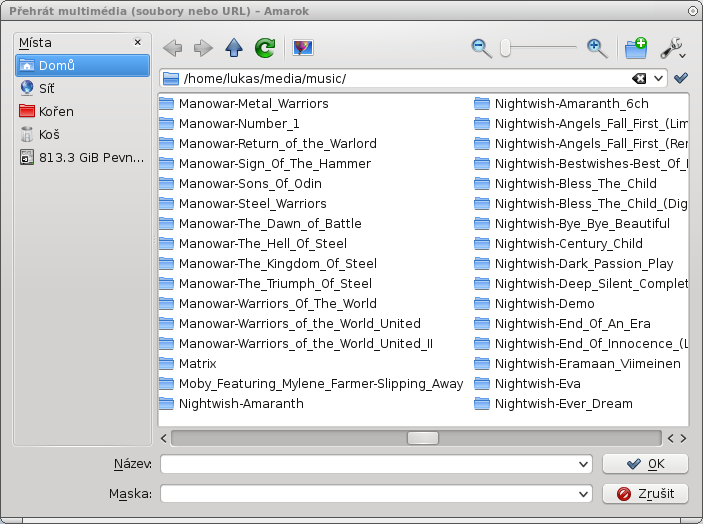703x524 pixels.
Task: Select folder Nightwish-Amaranth_6ch
Action: (562, 104)
